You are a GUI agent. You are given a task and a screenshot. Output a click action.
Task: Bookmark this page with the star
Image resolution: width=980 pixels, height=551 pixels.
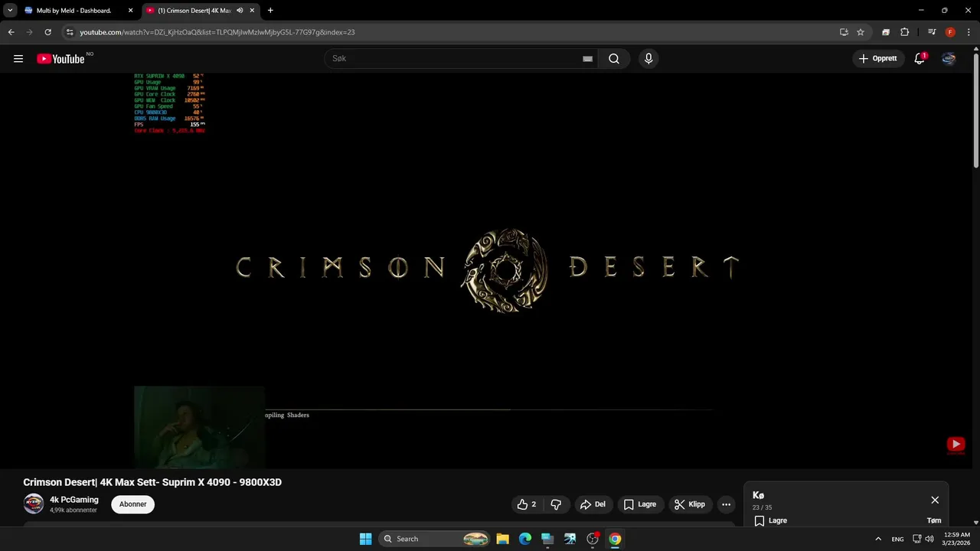861,32
